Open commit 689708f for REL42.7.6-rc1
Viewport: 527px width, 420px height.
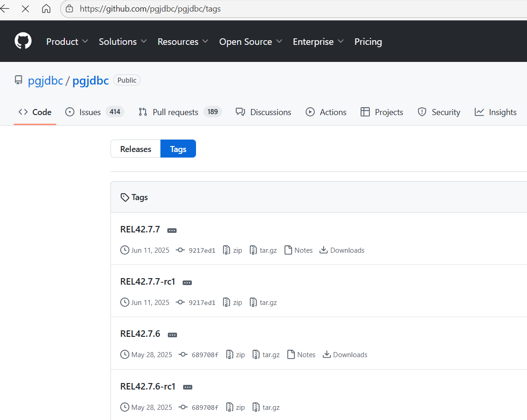[198, 407]
